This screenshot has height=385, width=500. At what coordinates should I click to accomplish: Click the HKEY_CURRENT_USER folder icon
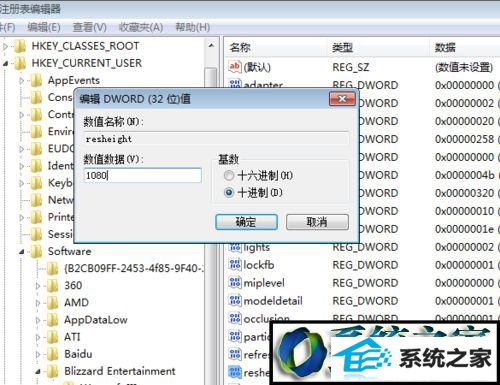[20, 63]
